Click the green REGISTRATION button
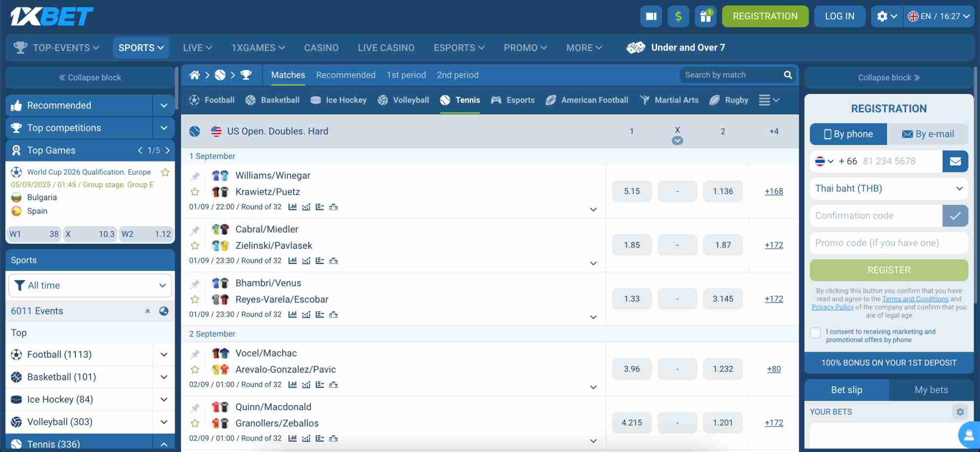The width and height of the screenshot is (980, 452). (x=765, y=17)
